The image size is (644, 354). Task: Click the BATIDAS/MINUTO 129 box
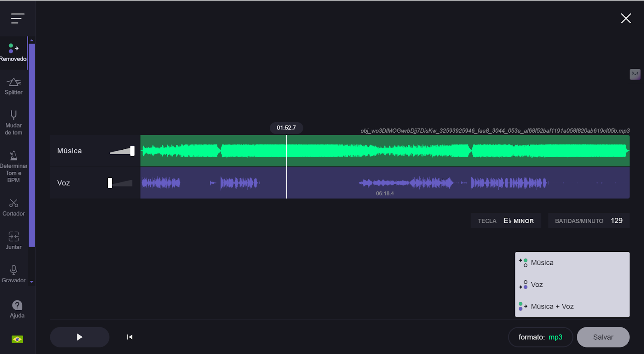click(589, 221)
